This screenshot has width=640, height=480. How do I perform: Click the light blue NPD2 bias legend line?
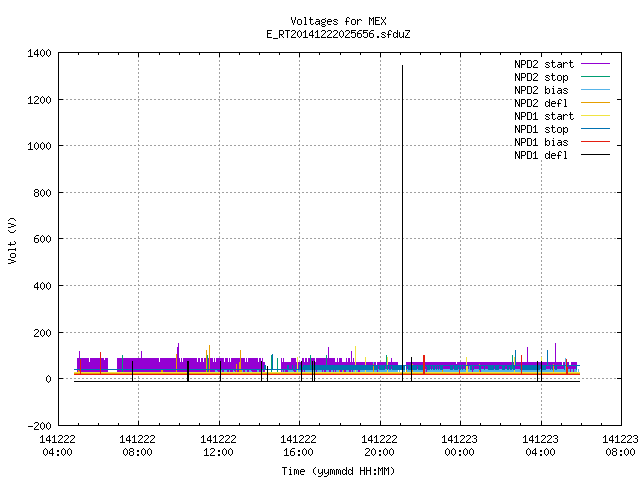tap(596, 89)
